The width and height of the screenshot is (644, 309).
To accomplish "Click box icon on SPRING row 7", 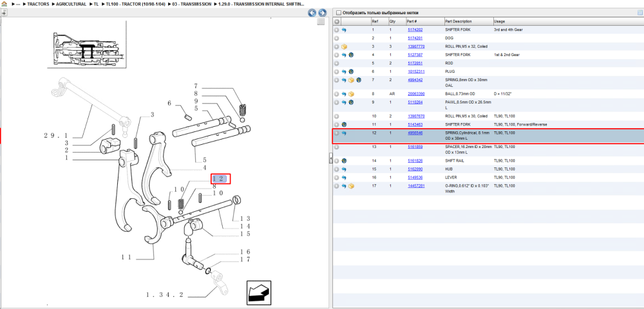I will tap(351, 80).
